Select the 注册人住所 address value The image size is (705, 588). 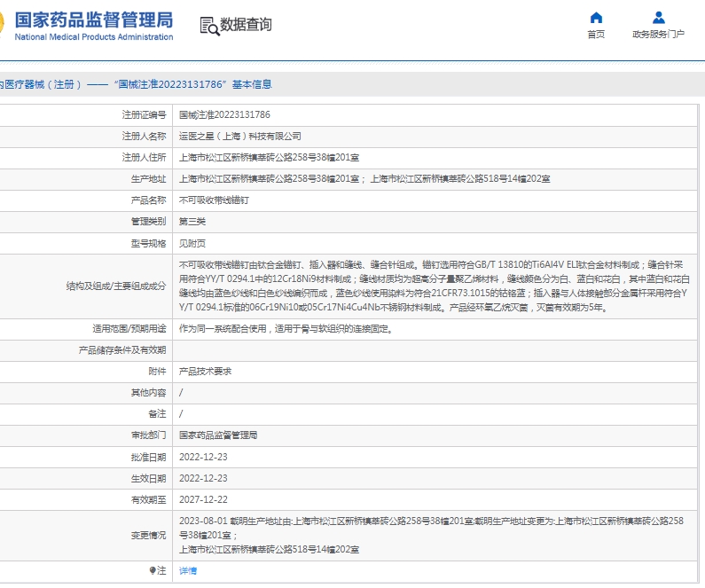click(269, 157)
